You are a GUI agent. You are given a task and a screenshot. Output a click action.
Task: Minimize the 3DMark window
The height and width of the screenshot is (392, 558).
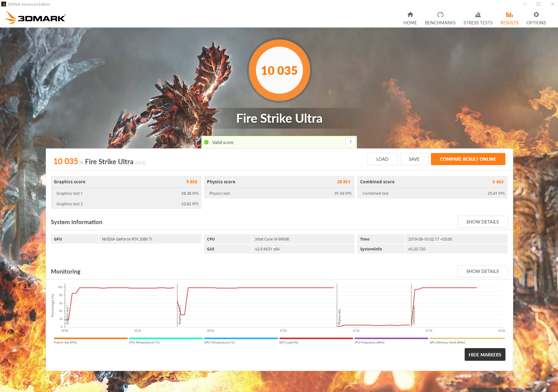tap(524, 4)
